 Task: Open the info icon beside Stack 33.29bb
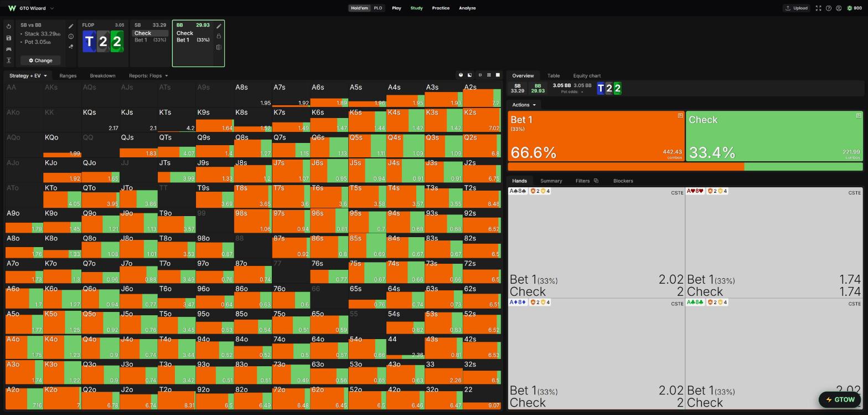(x=71, y=37)
